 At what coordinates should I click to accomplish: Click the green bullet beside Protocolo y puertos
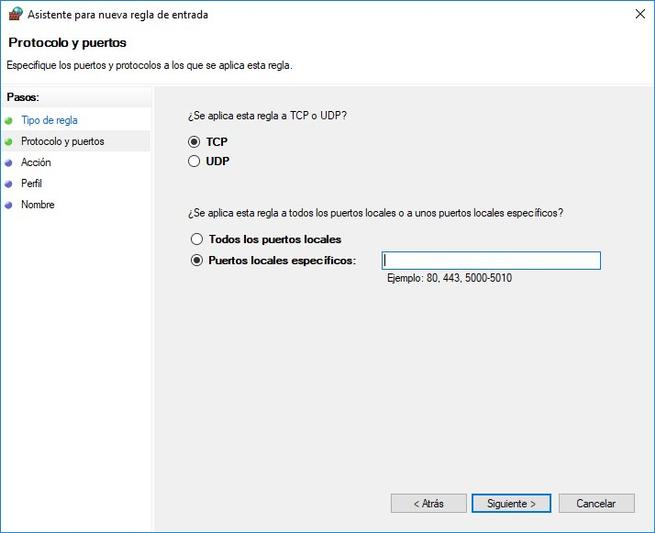click(x=9, y=141)
